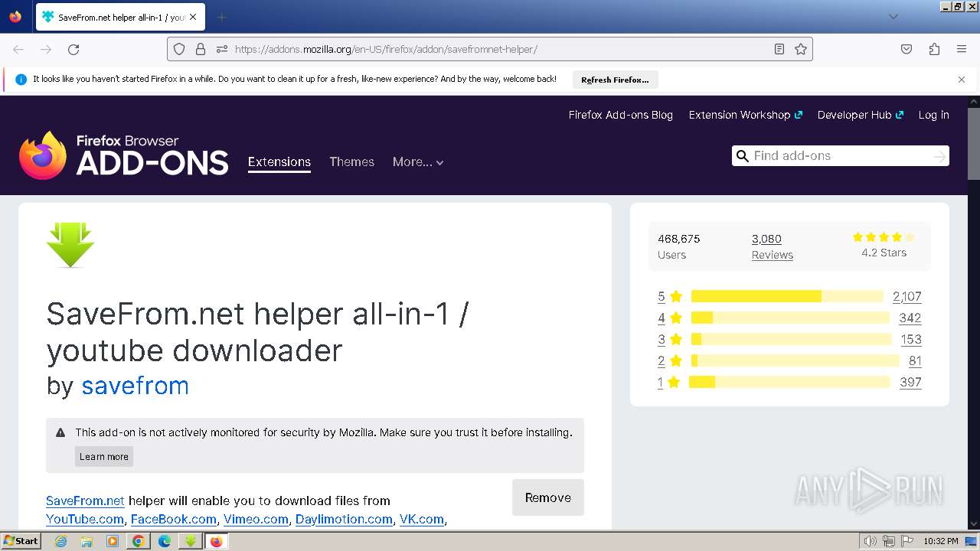The image size is (980, 551).
Task: Filter reviews by 5 stars rating bar
Action: point(787,296)
